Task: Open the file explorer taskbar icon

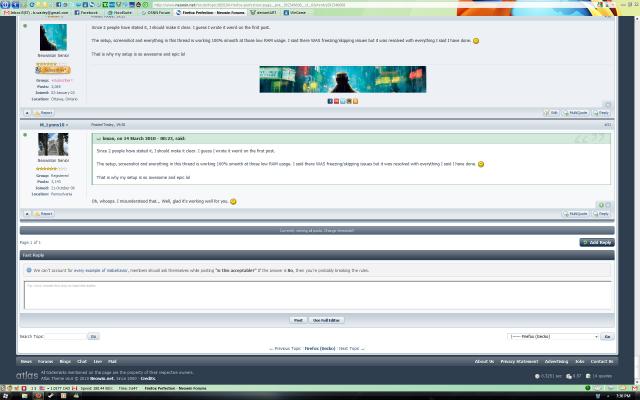Action: pos(24,396)
